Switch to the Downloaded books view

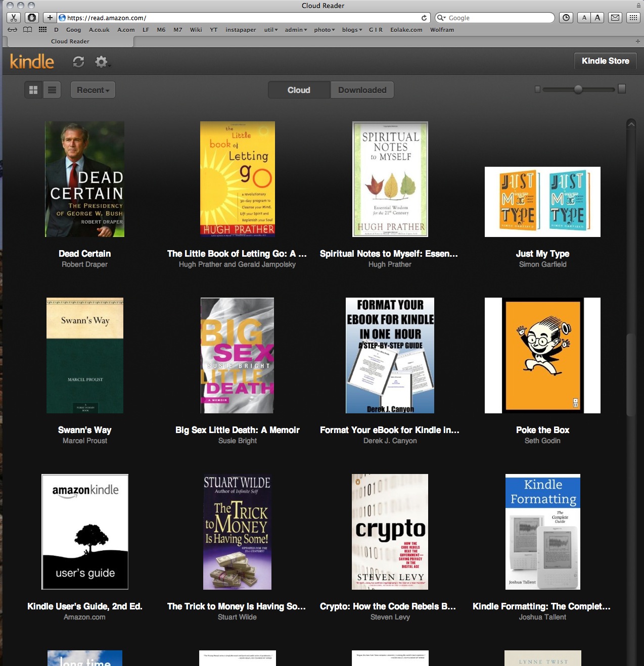click(362, 89)
